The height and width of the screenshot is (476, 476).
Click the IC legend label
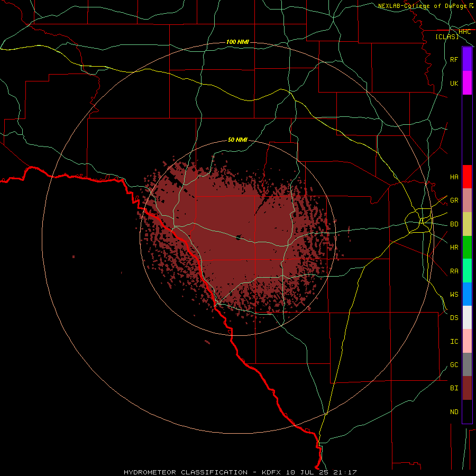click(x=454, y=342)
